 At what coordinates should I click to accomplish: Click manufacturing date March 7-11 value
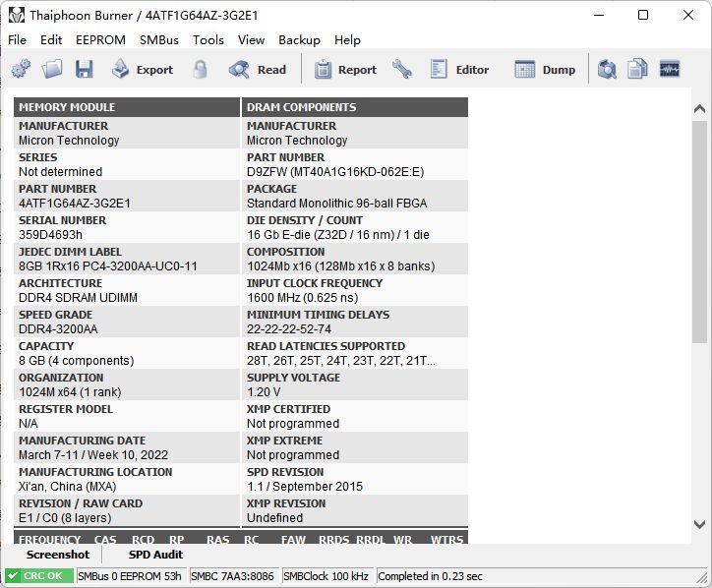pos(93,454)
